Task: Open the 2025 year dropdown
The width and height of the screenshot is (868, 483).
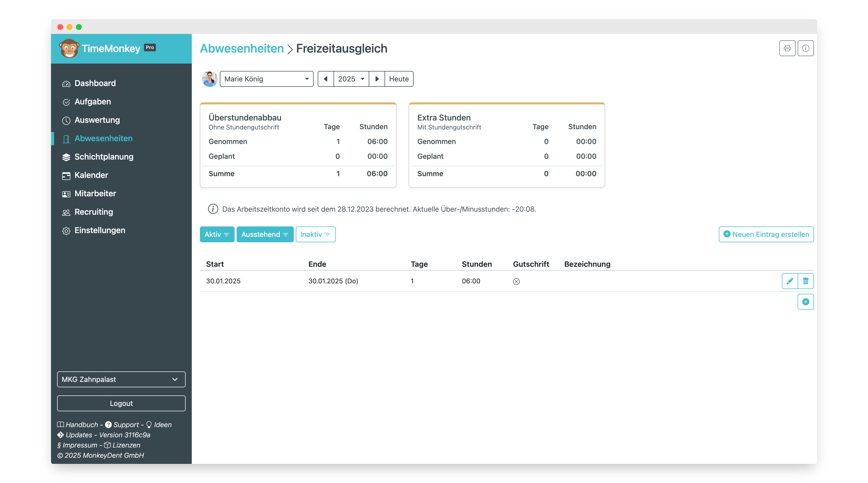Action: 351,79
